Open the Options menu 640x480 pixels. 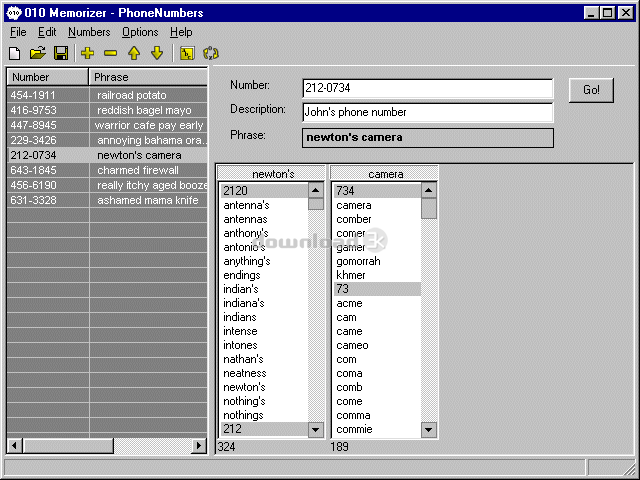pyautogui.click(x=140, y=32)
